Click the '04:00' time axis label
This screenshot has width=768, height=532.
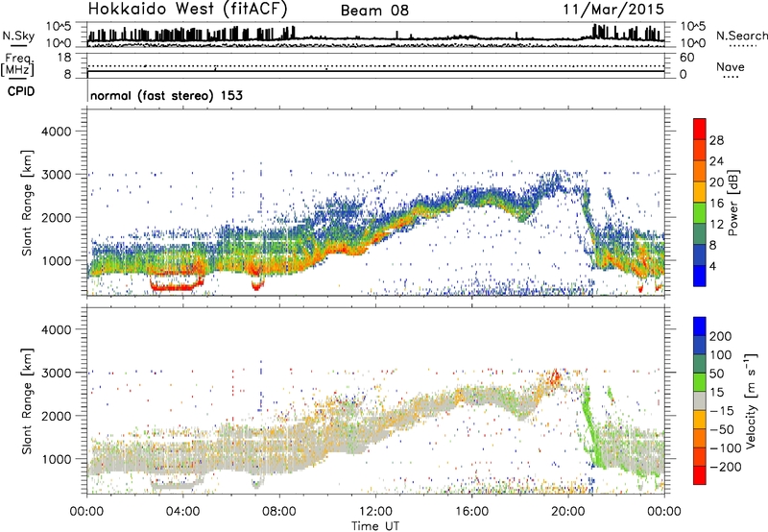click(182, 512)
